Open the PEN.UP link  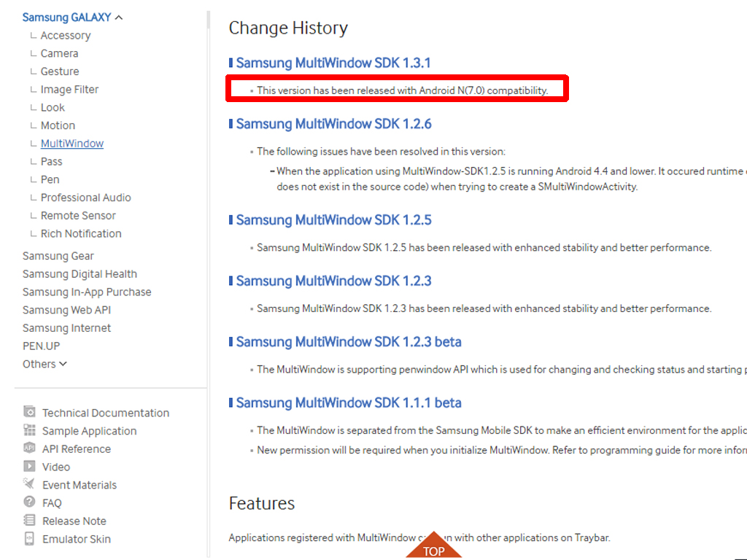point(41,346)
